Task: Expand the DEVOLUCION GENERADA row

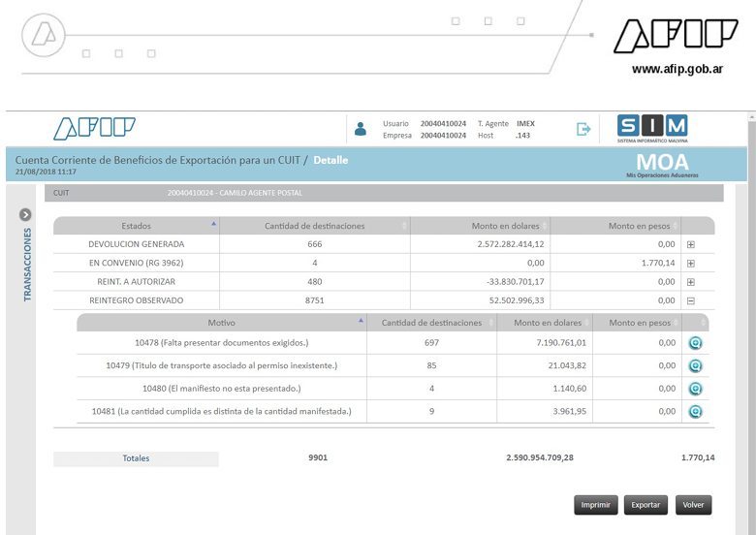Action: click(x=691, y=244)
